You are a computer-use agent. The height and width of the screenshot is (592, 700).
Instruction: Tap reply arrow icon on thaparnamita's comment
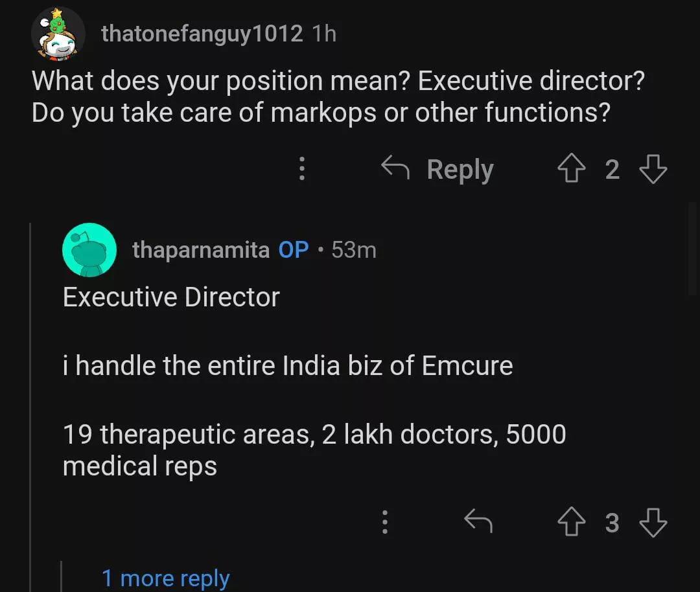click(x=478, y=521)
